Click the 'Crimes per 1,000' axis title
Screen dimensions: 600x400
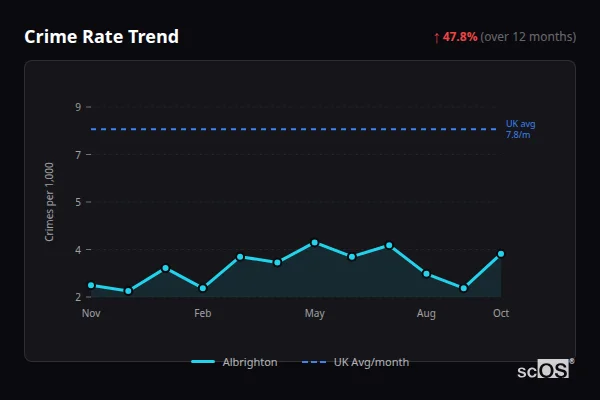coord(49,202)
